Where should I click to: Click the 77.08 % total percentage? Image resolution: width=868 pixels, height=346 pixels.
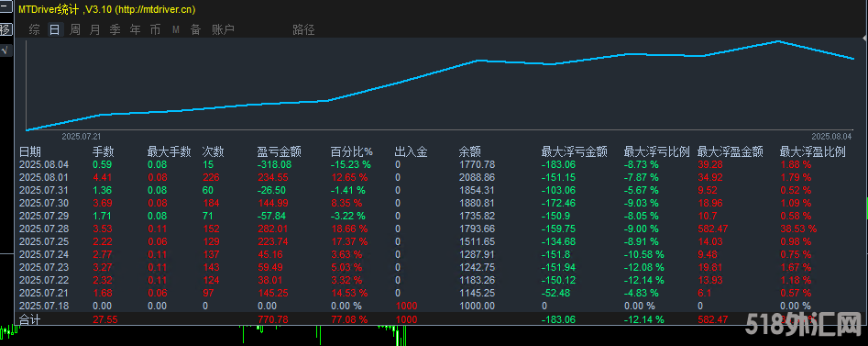(x=348, y=319)
